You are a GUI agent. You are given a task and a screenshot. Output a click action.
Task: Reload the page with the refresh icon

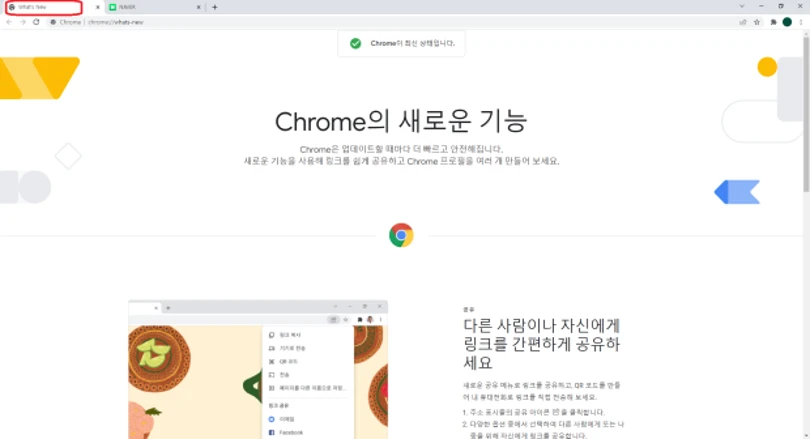click(36, 22)
